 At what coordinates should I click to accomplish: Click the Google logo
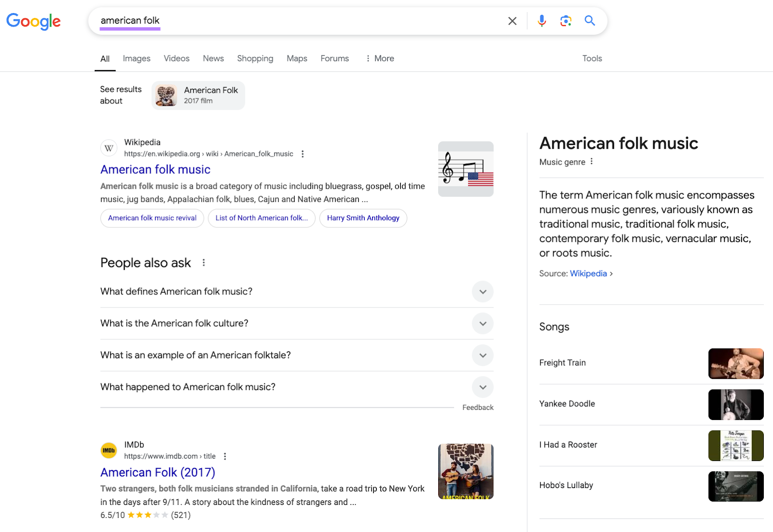point(33,21)
